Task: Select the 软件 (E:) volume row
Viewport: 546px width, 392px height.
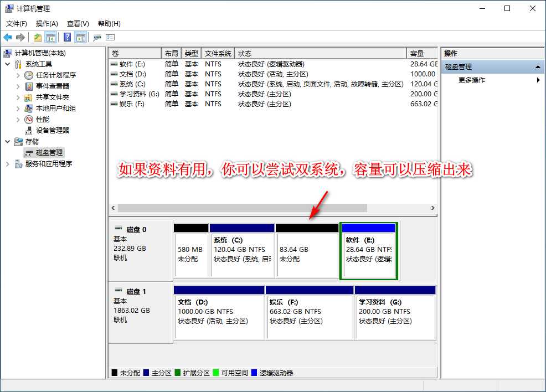Action: 274,64
